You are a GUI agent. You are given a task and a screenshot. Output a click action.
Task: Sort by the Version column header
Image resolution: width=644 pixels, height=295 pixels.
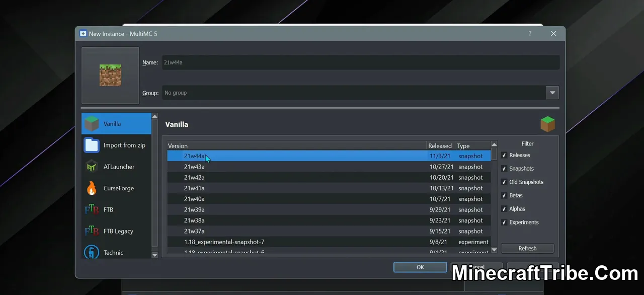point(296,146)
